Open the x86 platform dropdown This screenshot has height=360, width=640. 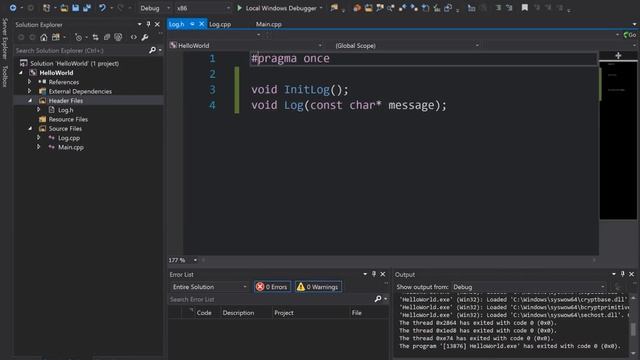[x=203, y=8]
